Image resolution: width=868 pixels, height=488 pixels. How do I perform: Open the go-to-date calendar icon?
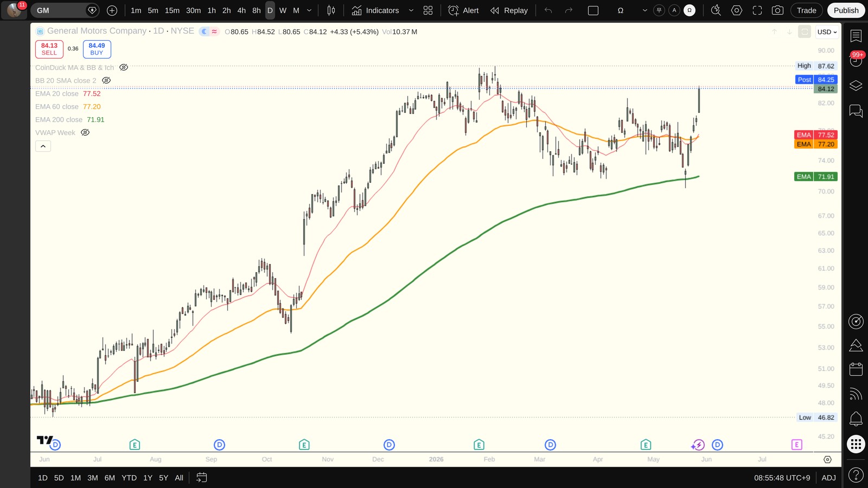(201, 478)
